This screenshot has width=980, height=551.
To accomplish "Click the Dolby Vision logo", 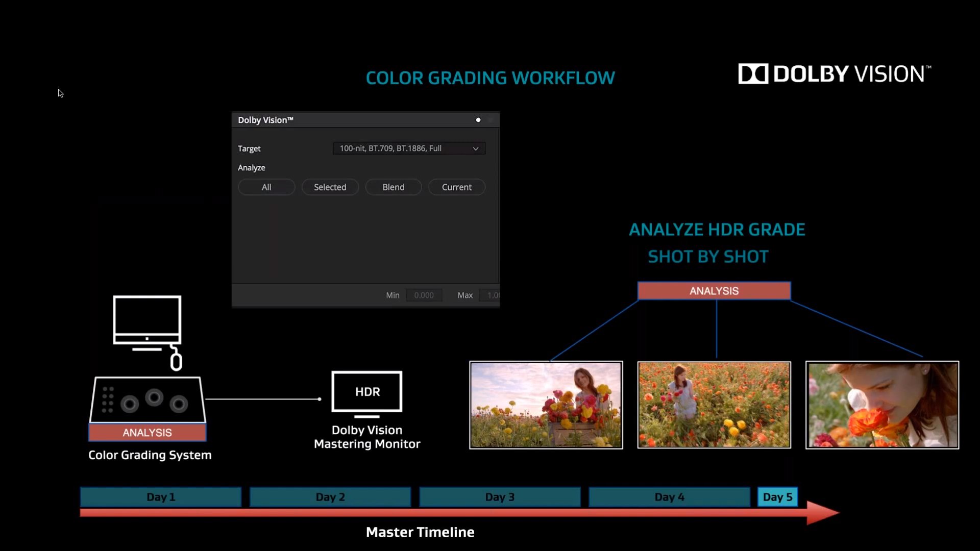I will 835,74.
